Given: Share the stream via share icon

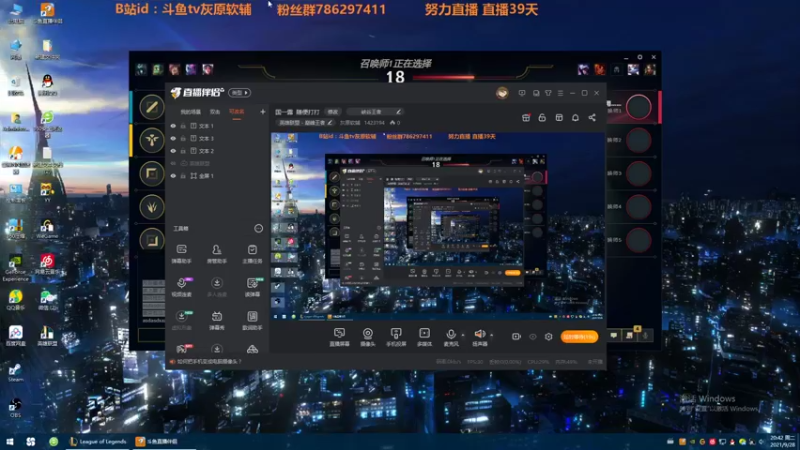Looking at the screenshot, I should coord(592,118).
